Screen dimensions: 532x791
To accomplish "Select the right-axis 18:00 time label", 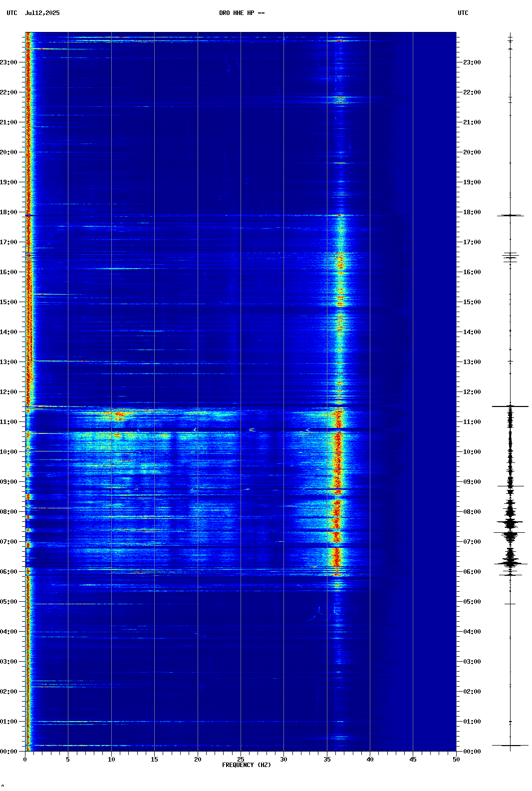I will (472, 212).
